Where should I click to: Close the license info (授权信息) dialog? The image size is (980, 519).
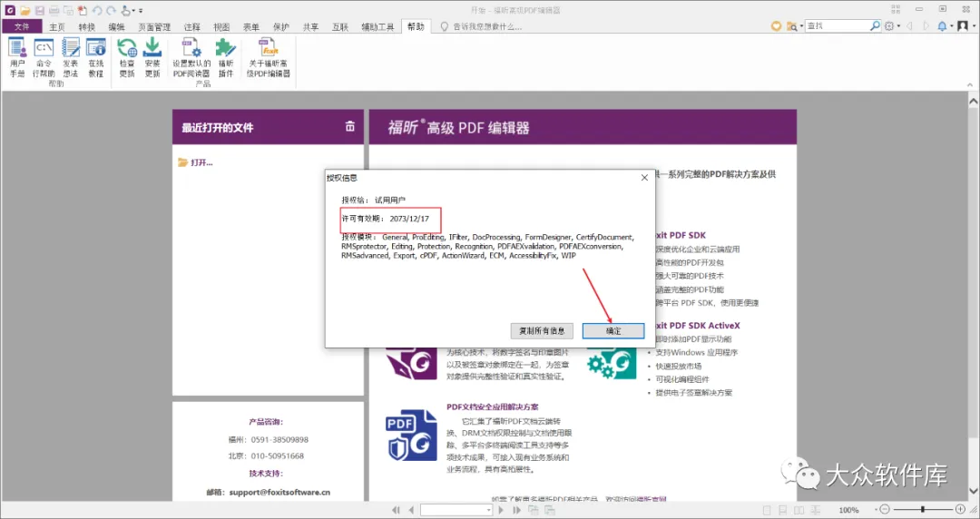click(644, 178)
